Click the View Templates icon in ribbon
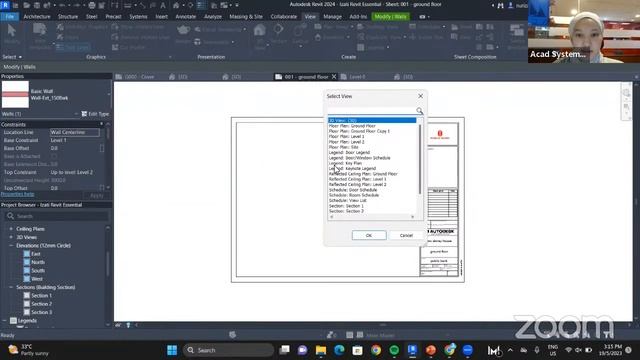Screen dimensions: 640x360 click(40, 30)
